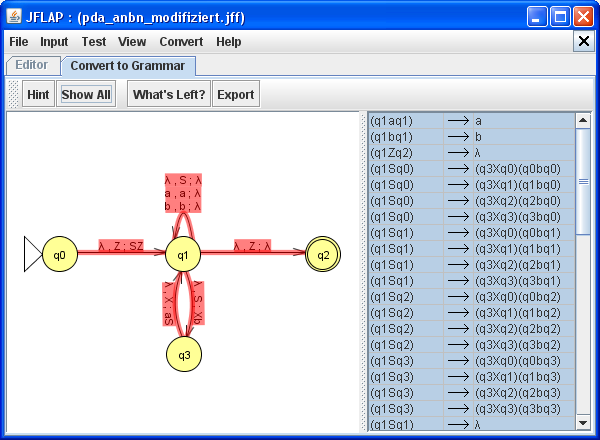Click the JFLAP Java icon in title bar
The width and height of the screenshot is (600, 440).
click(14, 16)
